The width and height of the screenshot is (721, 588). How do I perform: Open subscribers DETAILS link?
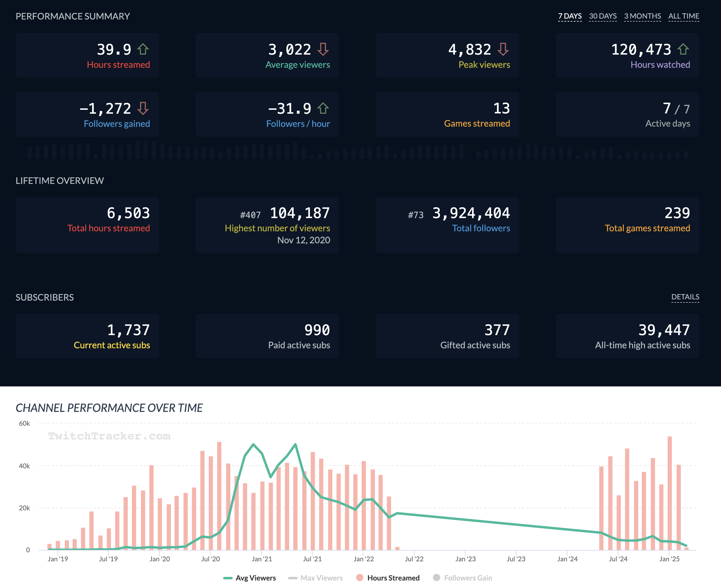tap(685, 297)
